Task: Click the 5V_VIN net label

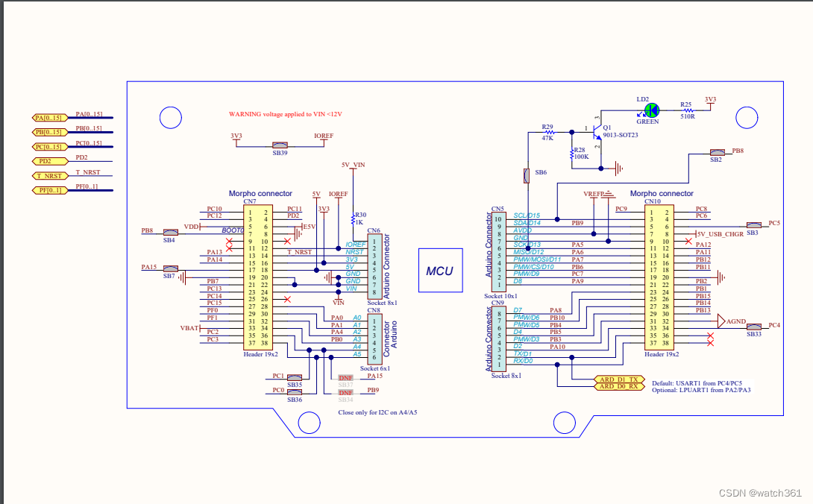Action: pos(353,165)
